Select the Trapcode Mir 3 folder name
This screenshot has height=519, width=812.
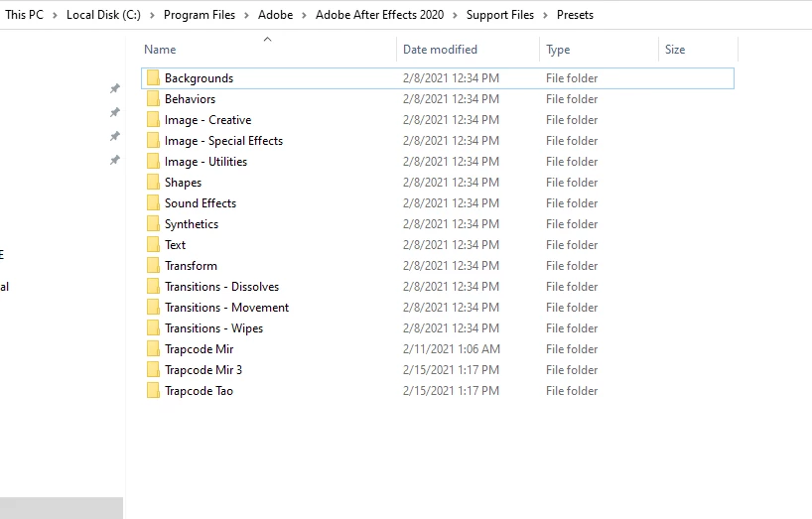tap(203, 370)
